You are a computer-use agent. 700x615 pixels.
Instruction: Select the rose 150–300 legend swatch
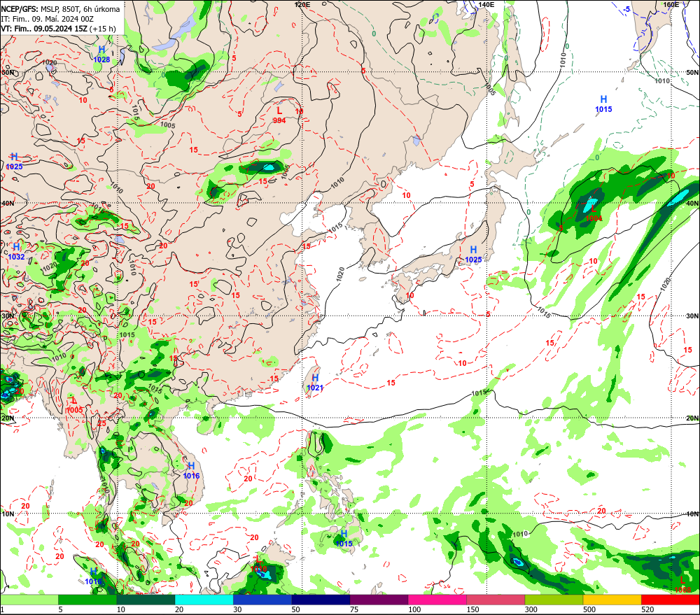496,600
